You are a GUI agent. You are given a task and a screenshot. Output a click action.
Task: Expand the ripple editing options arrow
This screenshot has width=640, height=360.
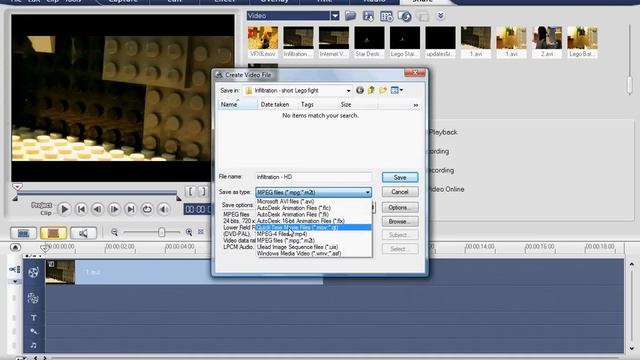pyautogui.click(x=15, y=282)
